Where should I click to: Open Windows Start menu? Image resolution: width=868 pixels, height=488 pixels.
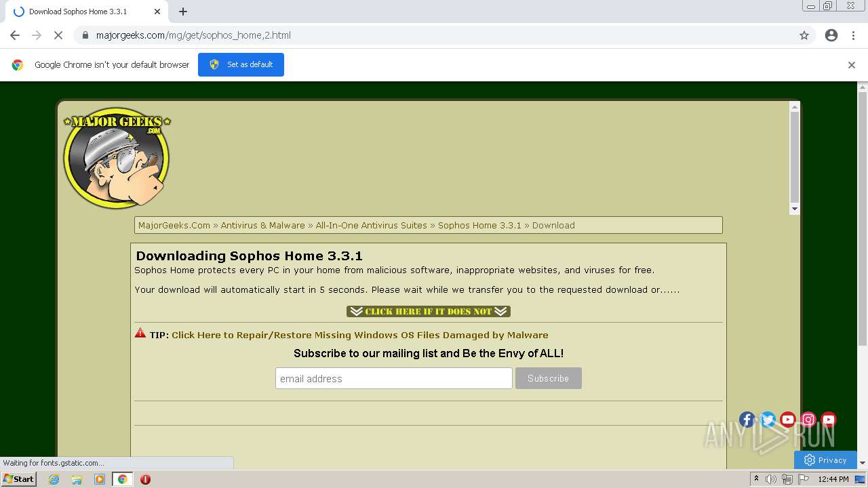(x=19, y=479)
